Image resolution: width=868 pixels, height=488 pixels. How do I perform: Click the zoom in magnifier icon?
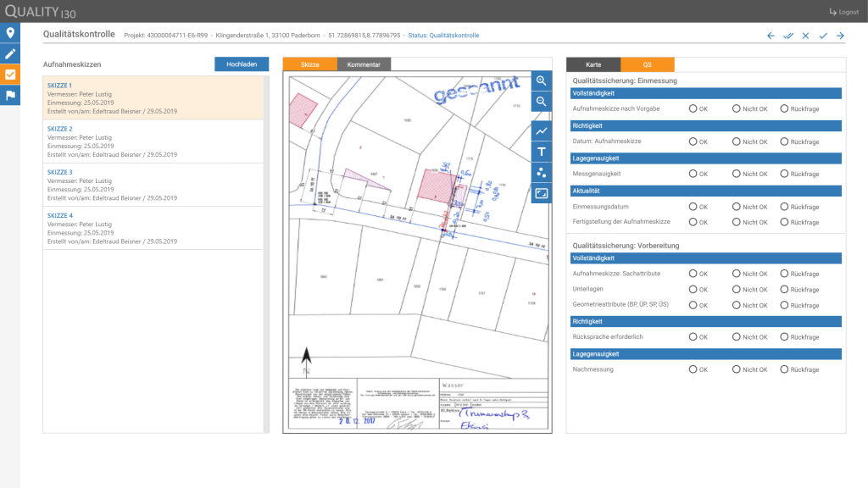click(541, 80)
